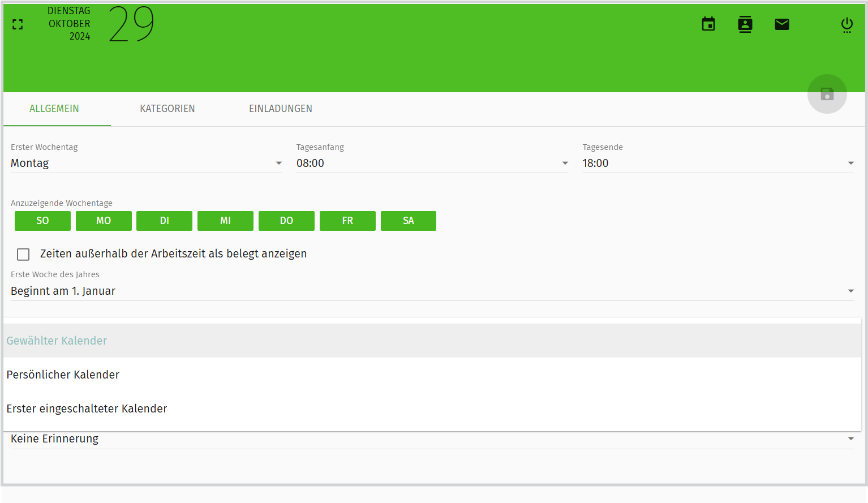Image resolution: width=868 pixels, height=503 pixels.
Task: Open the 'Erster Wochentag' dropdown
Action: 278,163
